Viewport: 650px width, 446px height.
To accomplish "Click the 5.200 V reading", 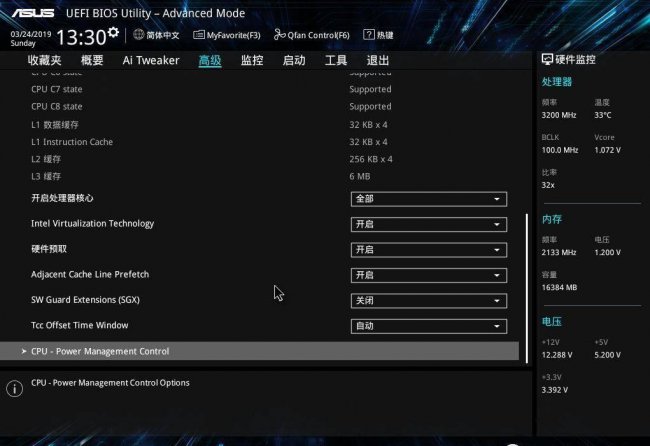I will pos(607,355).
